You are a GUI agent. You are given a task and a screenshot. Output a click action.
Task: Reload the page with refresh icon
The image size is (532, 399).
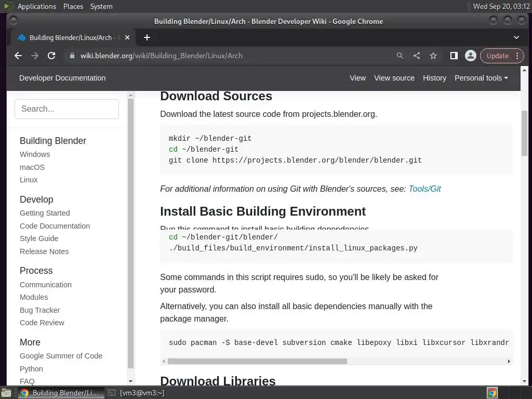[x=51, y=56]
